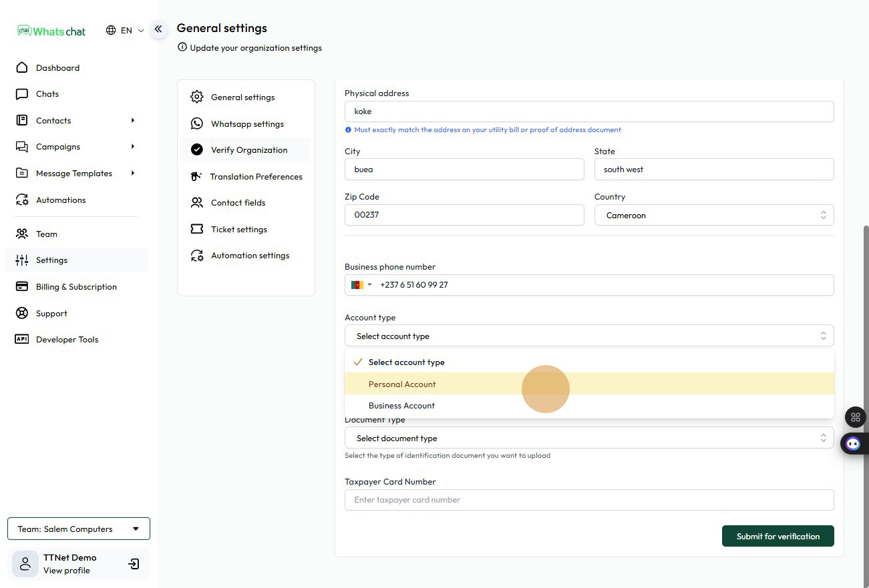Open Developer Tools API section
Image resolution: width=869 pixels, height=588 pixels.
tap(67, 340)
